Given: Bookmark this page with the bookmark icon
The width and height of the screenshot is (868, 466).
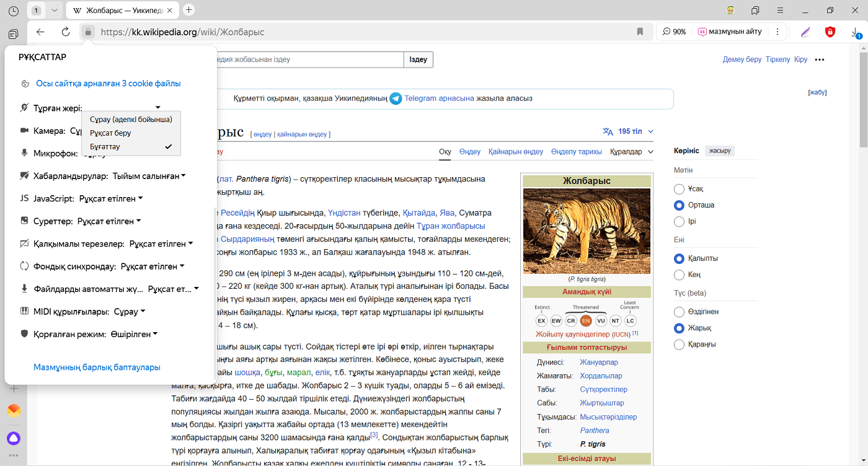Looking at the screenshot, I should point(640,32).
